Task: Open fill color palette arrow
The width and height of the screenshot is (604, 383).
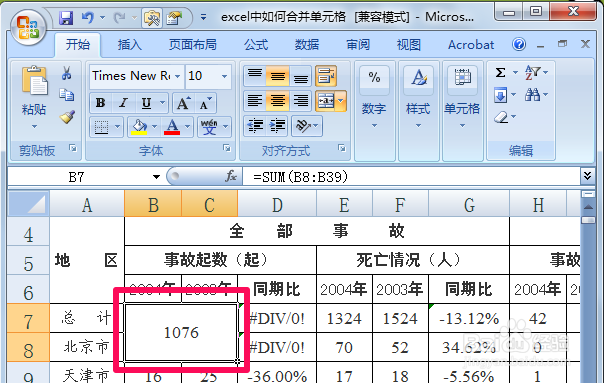Action: point(154,127)
